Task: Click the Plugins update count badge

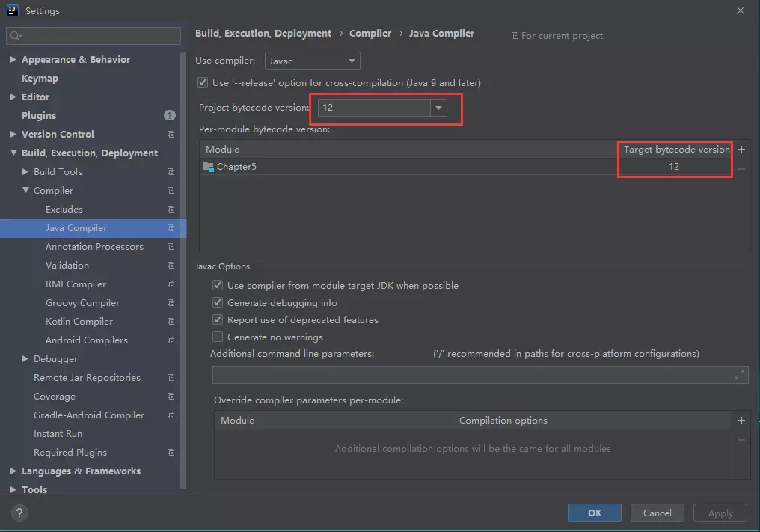Action: click(x=170, y=115)
